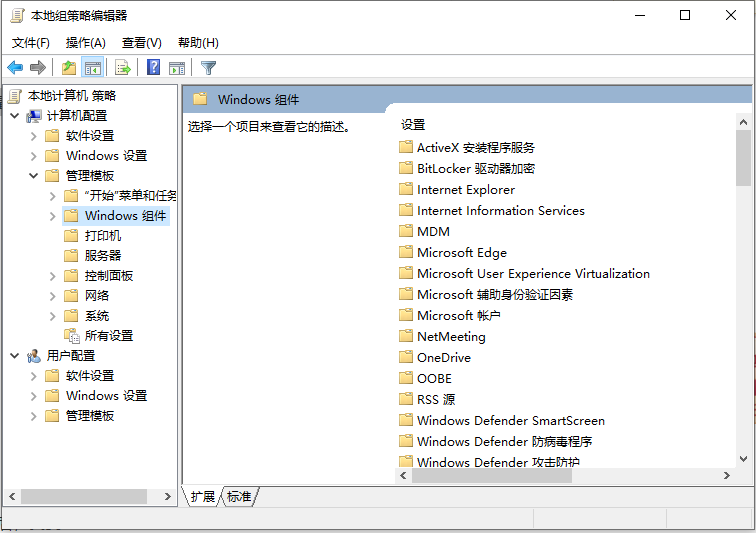Open the 文件(F) menu

tap(30, 43)
